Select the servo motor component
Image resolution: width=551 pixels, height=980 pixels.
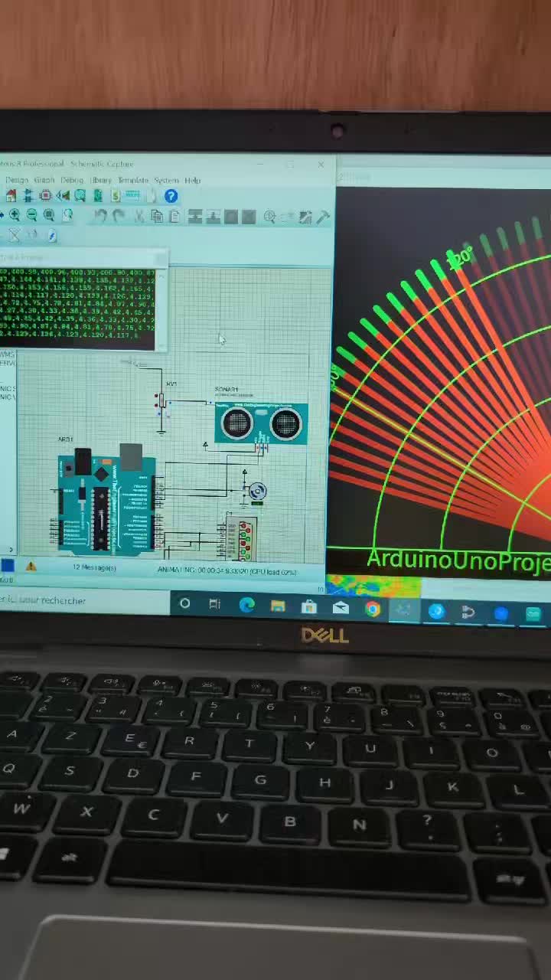pos(256,491)
